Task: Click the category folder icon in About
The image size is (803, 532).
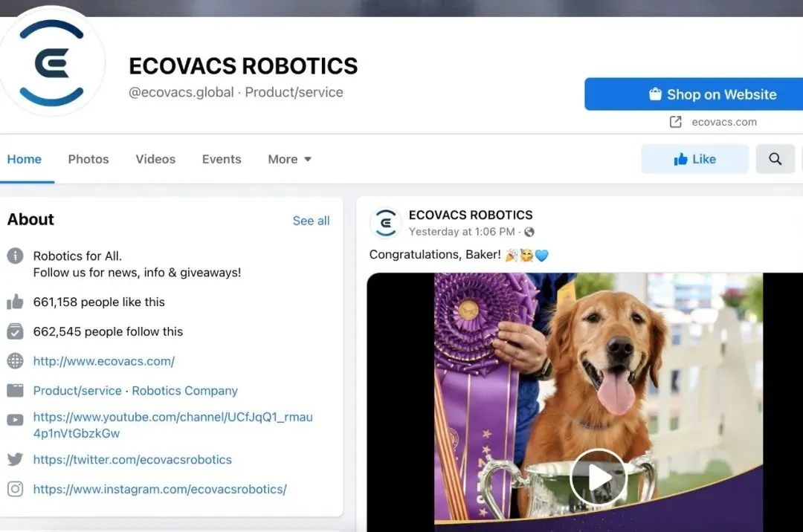Action: click(x=15, y=390)
